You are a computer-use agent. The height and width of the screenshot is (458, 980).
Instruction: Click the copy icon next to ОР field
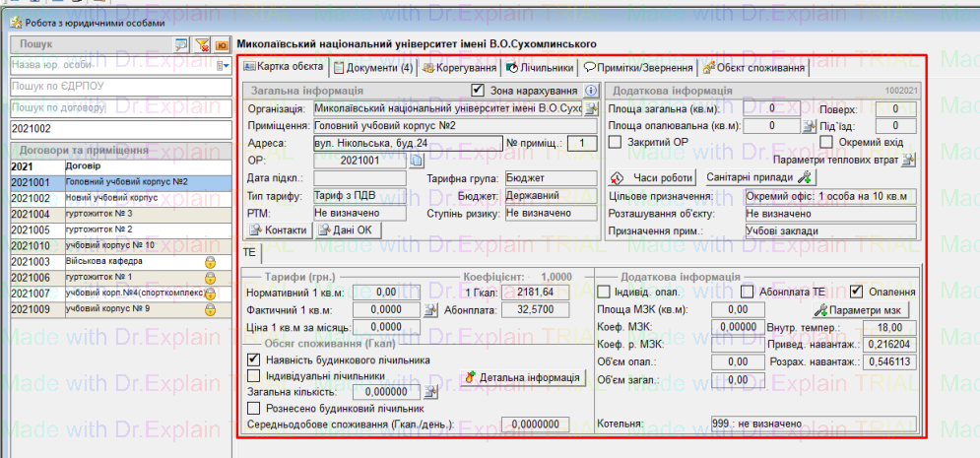point(415,161)
